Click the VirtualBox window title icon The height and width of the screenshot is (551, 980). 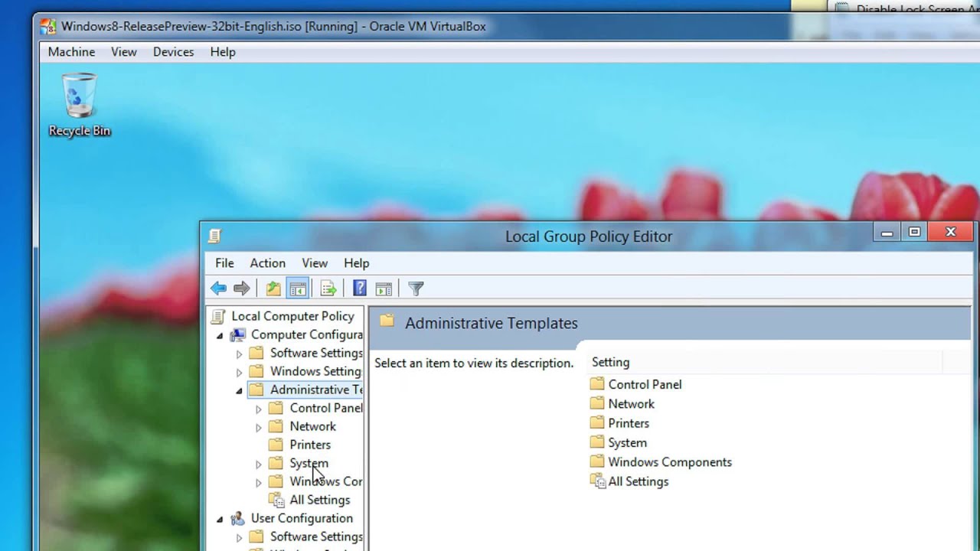pos(48,27)
